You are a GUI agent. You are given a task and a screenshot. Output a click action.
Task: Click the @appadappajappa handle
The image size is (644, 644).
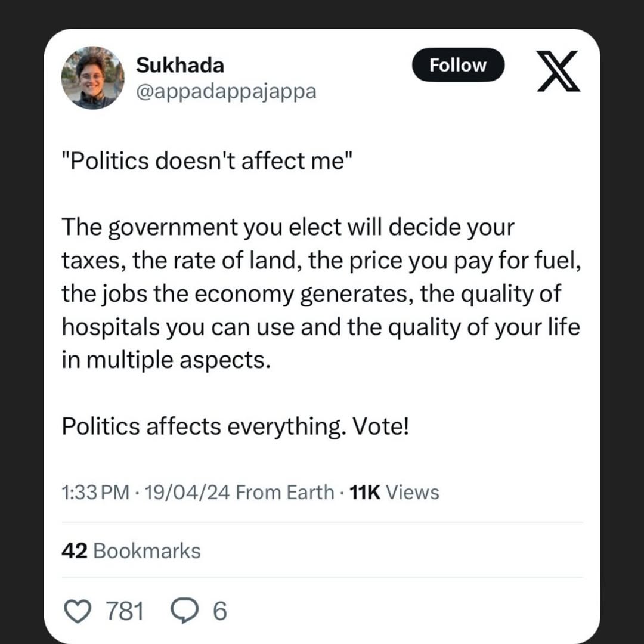point(226,92)
